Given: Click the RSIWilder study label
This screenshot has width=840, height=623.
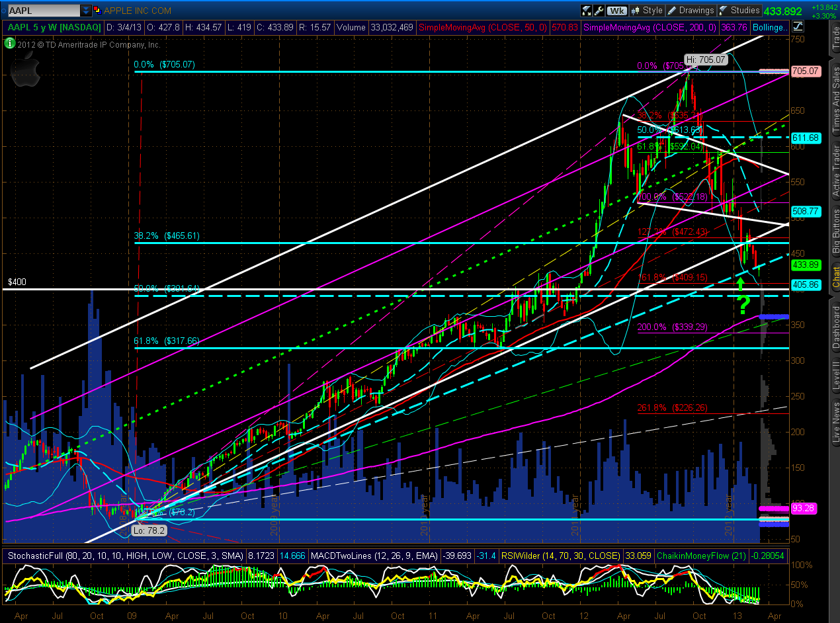Looking at the screenshot, I should click(560, 556).
